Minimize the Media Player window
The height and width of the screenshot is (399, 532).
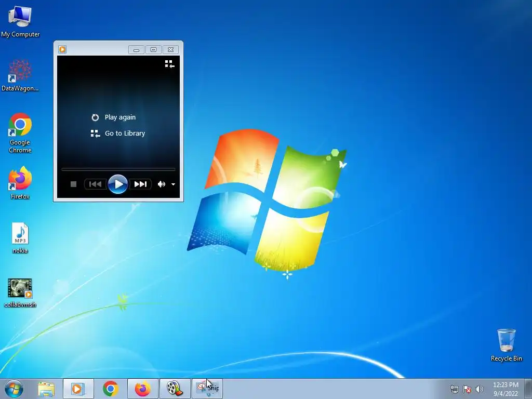136,50
